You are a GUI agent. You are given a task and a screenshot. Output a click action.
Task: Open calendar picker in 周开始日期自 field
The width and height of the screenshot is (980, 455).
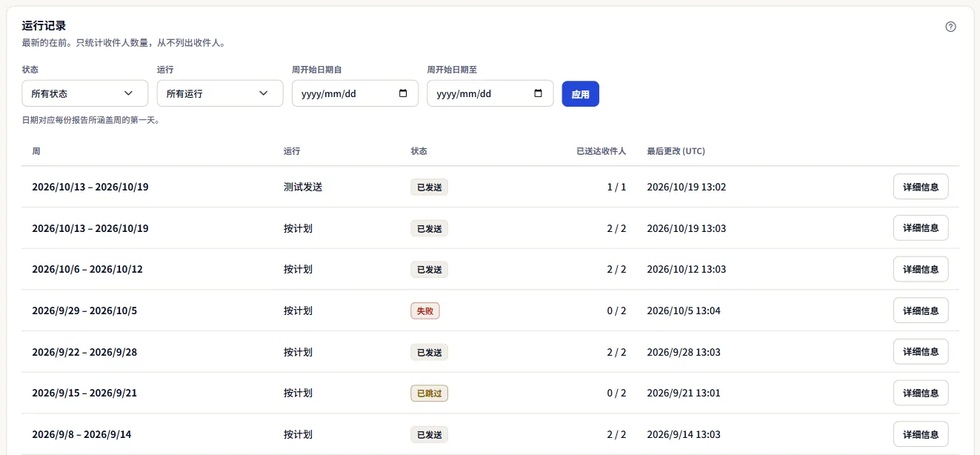point(403,93)
